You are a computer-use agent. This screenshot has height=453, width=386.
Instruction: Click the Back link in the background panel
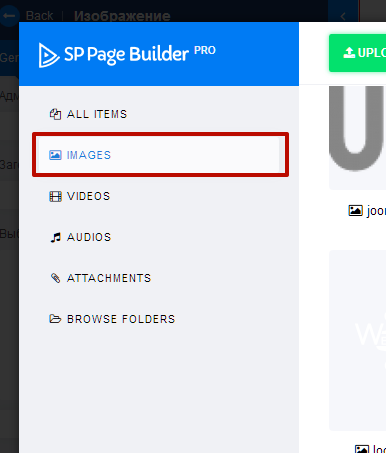[39, 16]
